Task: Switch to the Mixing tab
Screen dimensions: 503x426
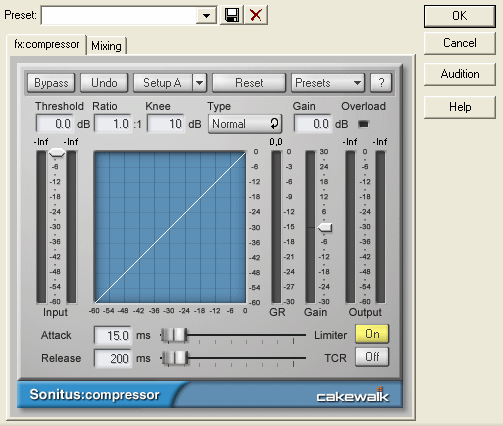Action: pyautogui.click(x=106, y=46)
